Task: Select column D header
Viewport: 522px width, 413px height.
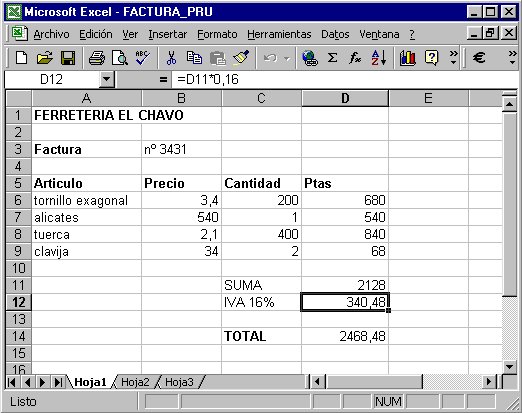Action: point(345,98)
